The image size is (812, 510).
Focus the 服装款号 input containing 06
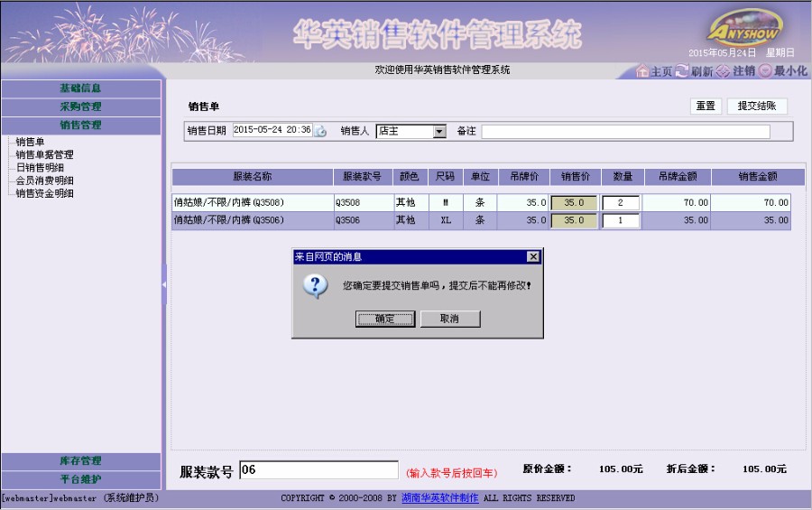(319, 470)
